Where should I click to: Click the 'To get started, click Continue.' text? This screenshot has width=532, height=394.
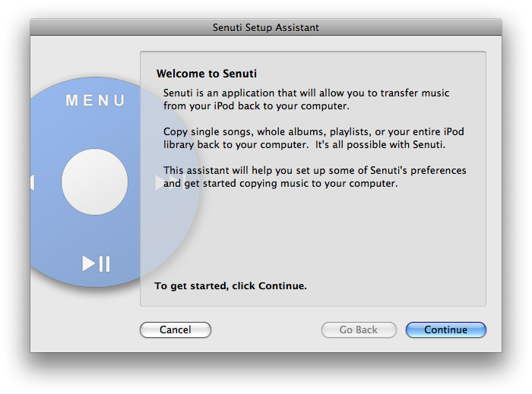click(230, 286)
